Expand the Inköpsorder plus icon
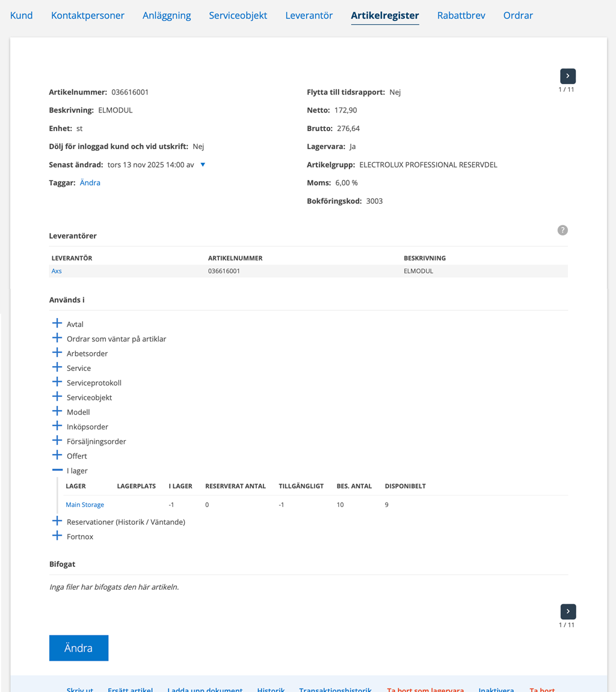 click(x=57, y=426)
